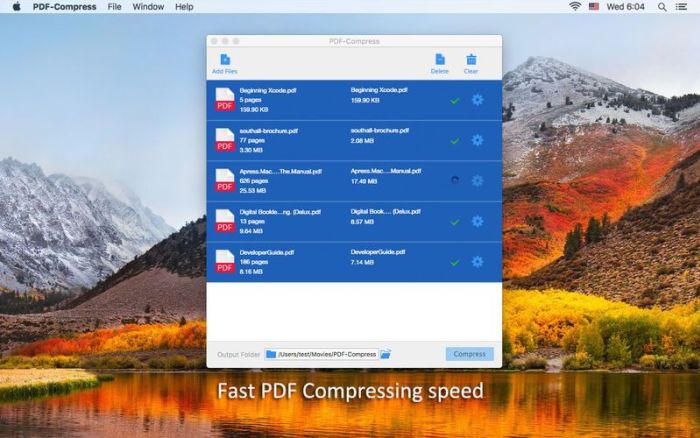Image resolution: width=700 pixels, height=438 pixels.
Task: Click '5 pages' text in first row
Action: coord(250,100)
